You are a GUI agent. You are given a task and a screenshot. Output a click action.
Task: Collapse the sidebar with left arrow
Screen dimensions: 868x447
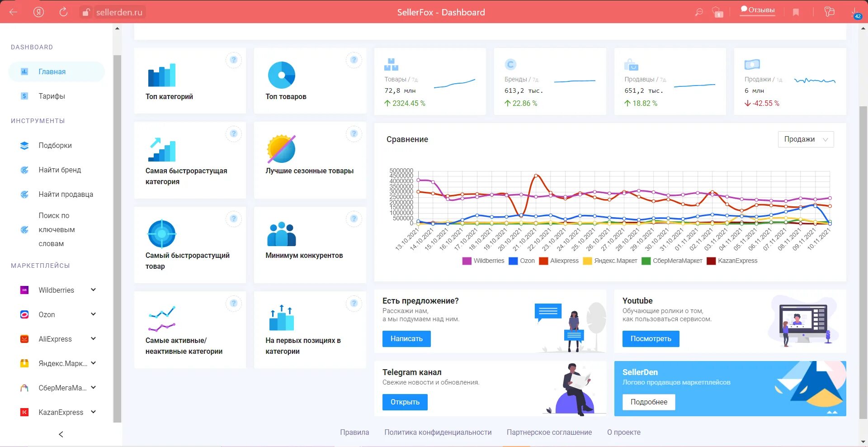(x=61, y=434)
